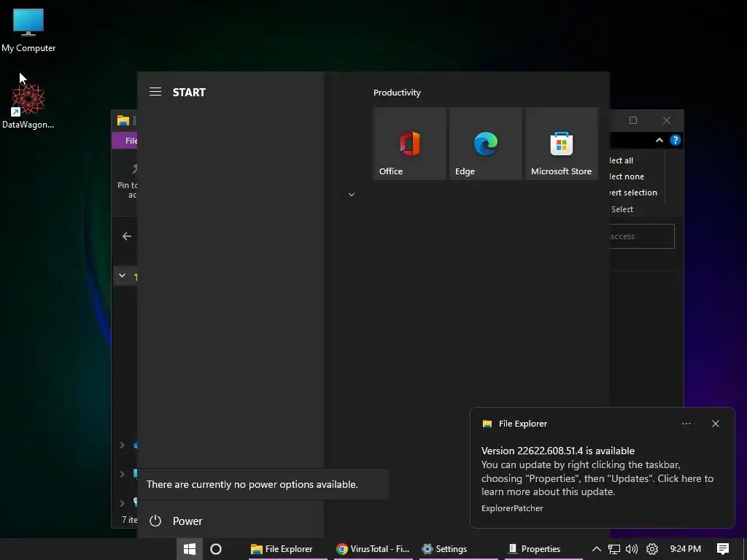
Task: Choose Select none in Explorer ribbon
Action: [627, 176]
